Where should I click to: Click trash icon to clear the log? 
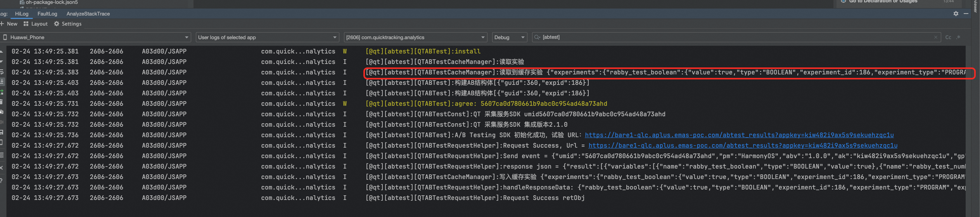[2, 102]
